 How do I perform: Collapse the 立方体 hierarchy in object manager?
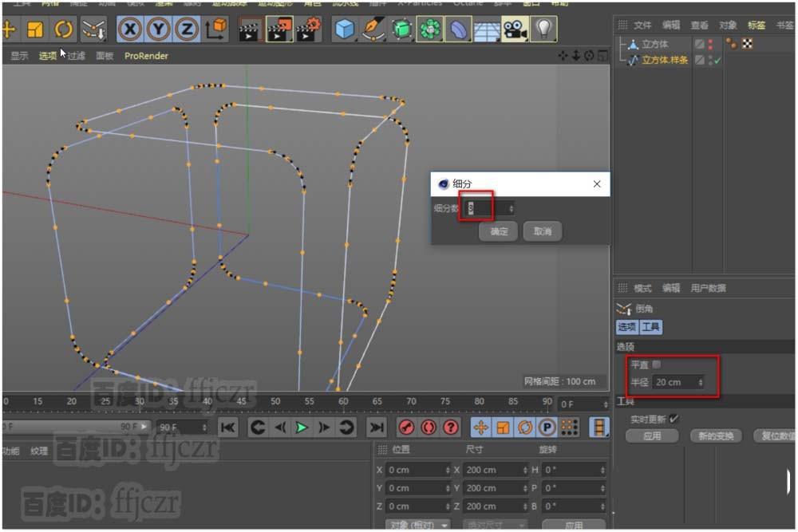(x=622, y=43)
